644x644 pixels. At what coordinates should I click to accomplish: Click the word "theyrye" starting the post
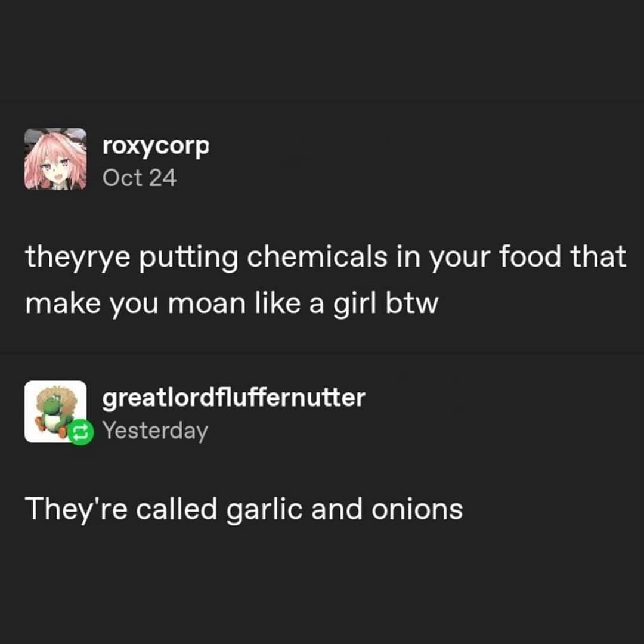(x=78, y=258)
